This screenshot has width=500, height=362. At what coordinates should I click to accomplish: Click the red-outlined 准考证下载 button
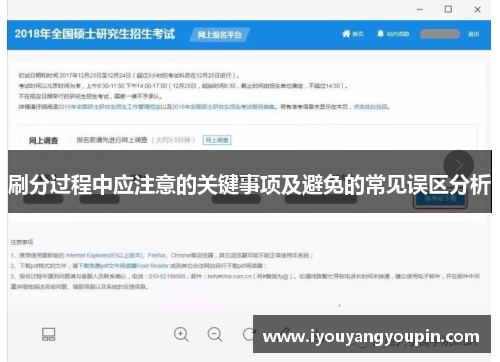(440, 199)
